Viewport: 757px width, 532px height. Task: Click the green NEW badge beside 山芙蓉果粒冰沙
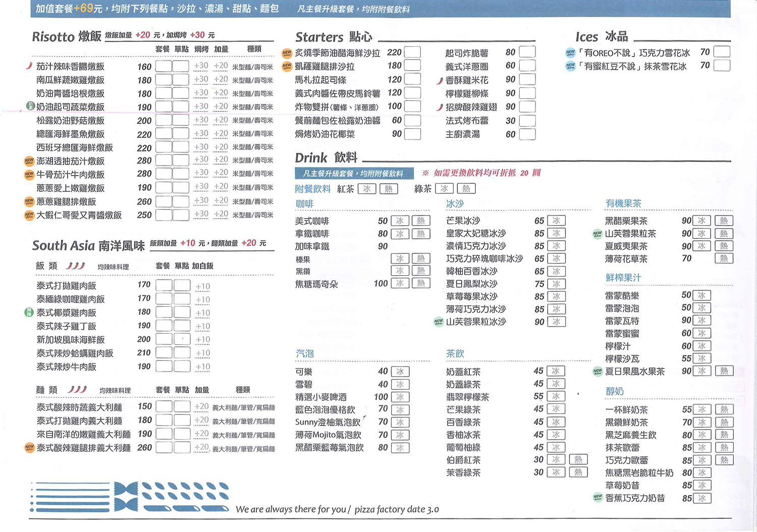click(439, 322)
